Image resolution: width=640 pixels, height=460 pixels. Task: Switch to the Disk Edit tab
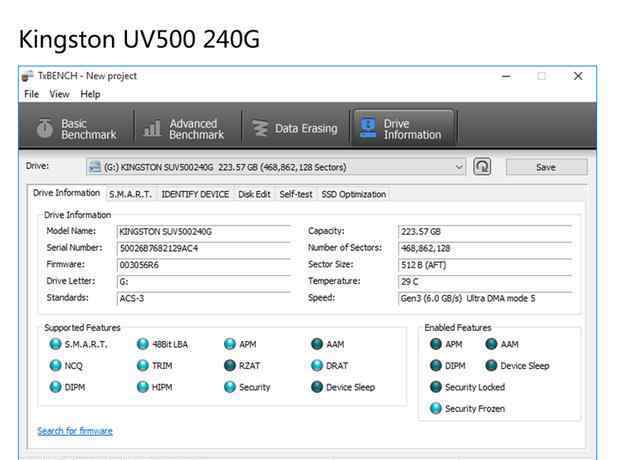click(x=254, y=194)
